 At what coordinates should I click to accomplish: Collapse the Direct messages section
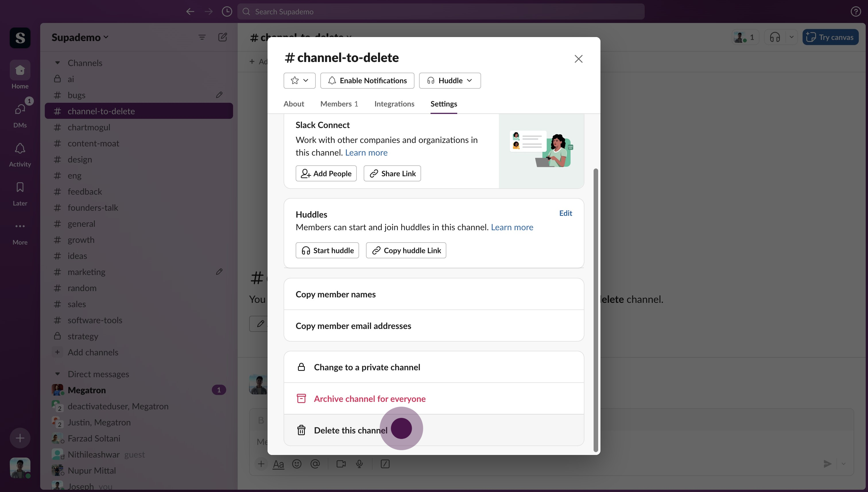(57, 374)
